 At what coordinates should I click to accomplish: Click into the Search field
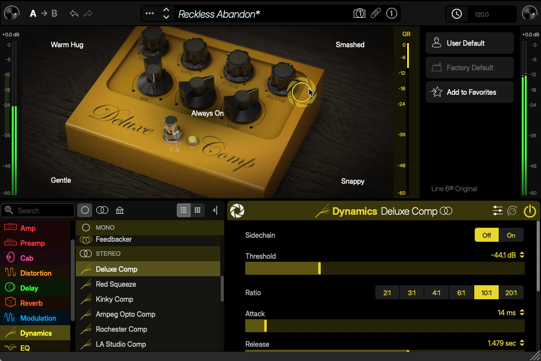(x=38, y=211)
